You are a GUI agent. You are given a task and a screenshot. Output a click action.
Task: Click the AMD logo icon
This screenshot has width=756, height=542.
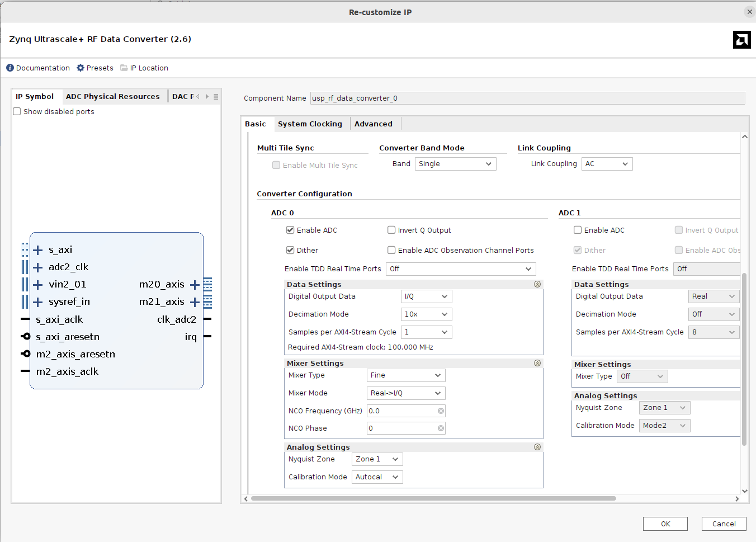point(742,40)
